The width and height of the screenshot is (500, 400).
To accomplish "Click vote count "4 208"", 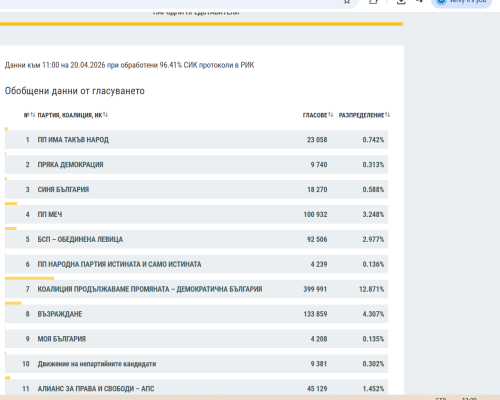I will click(319, 339).
